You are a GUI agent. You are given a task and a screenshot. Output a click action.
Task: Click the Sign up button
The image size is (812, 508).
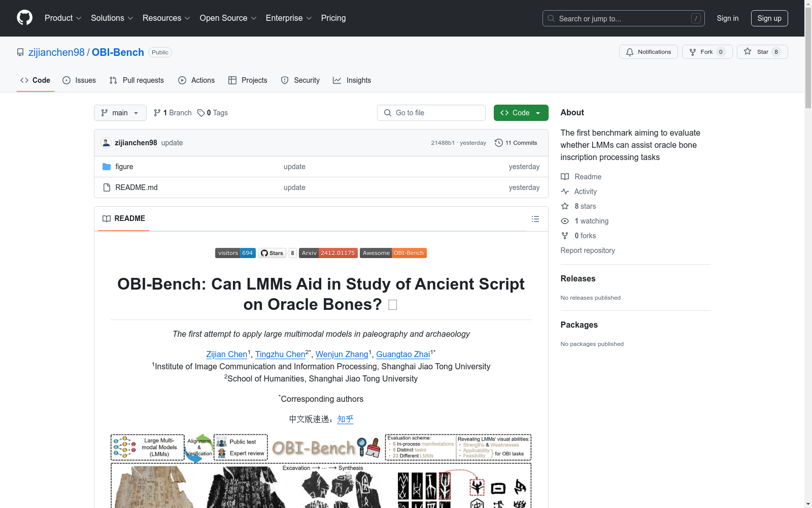(x=769, y=18)
